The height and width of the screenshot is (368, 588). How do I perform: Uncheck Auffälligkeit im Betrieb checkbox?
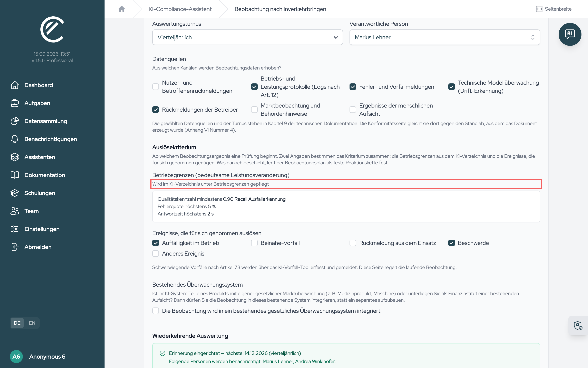pyautogui.click(x=156, y=243)
